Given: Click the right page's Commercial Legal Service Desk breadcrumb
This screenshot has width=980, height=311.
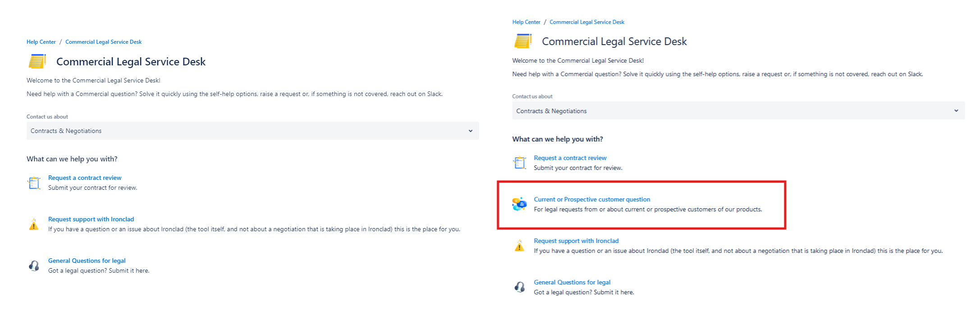Looking at the screenshot, I should (586, 22).
